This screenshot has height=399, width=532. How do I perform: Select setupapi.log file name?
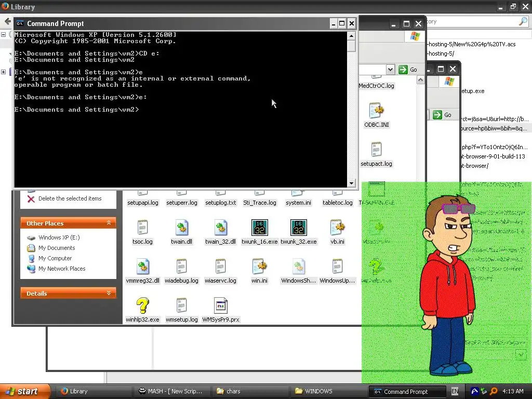tap(142, 203)
